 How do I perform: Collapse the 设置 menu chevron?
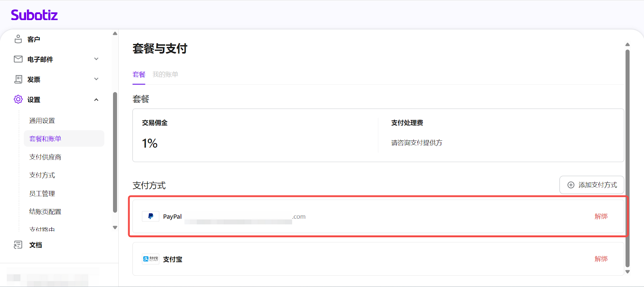coord(96,100)
